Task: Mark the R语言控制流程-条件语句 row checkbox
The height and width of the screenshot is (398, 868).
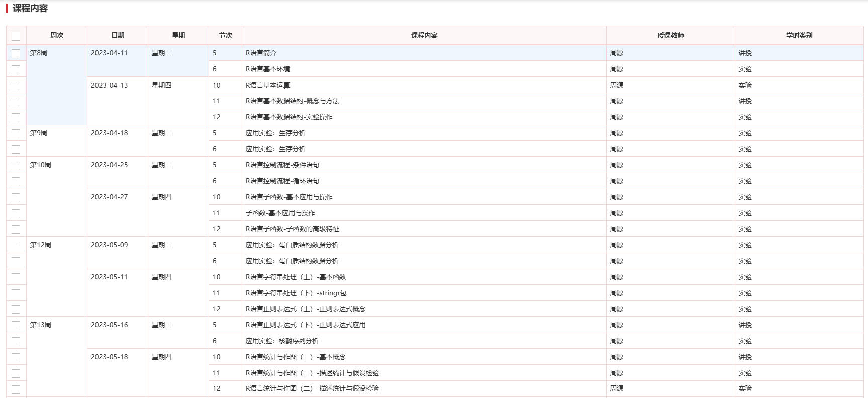Action: (16, 166)
